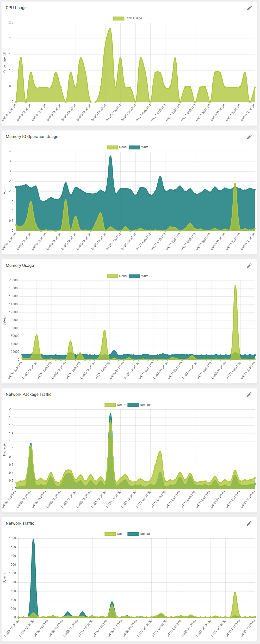Hide Read series in Memory Usage chart

[x=117, y=276]
